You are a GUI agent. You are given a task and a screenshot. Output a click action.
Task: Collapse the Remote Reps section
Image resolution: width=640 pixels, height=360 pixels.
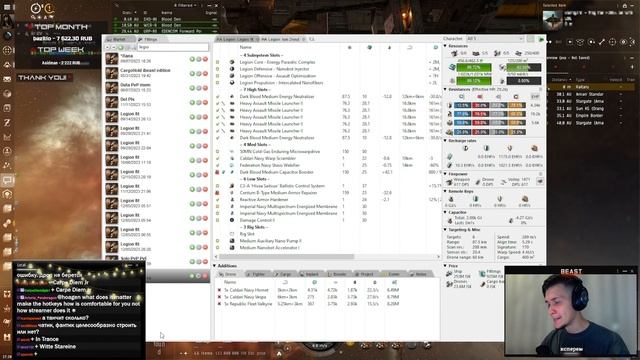pos(446,191)
